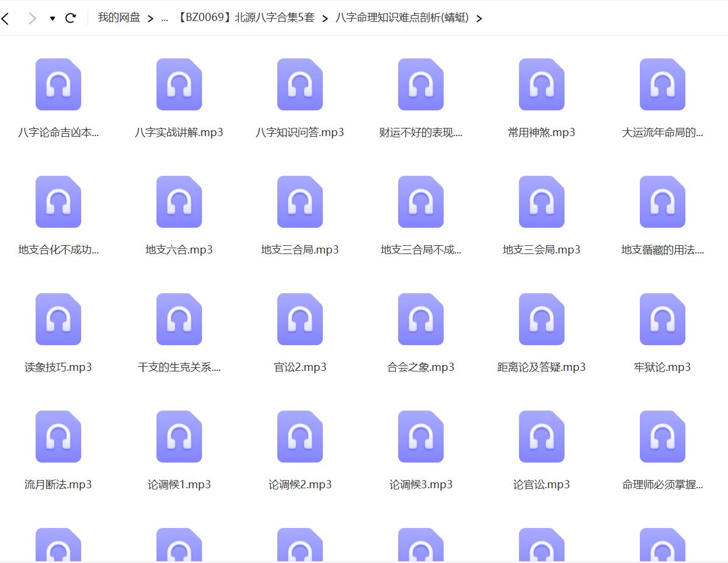
Task: Expand the dropdown arrow beside navigation buttons
Action: (x=52, y=18)
